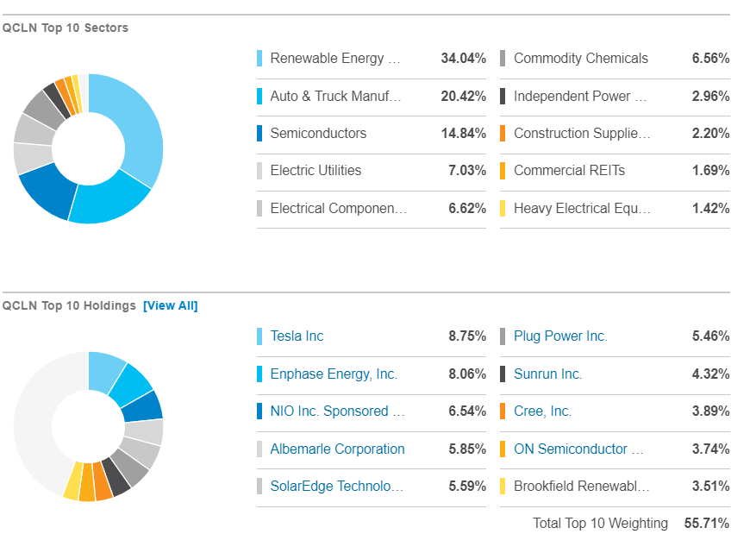
Task: Click Renewable Energy legend color swatch
Action: coord(259,58)
